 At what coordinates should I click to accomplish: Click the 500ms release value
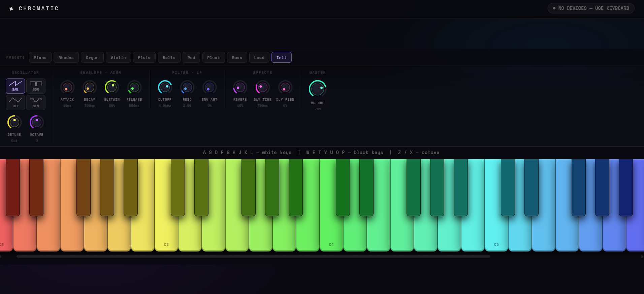134,106
